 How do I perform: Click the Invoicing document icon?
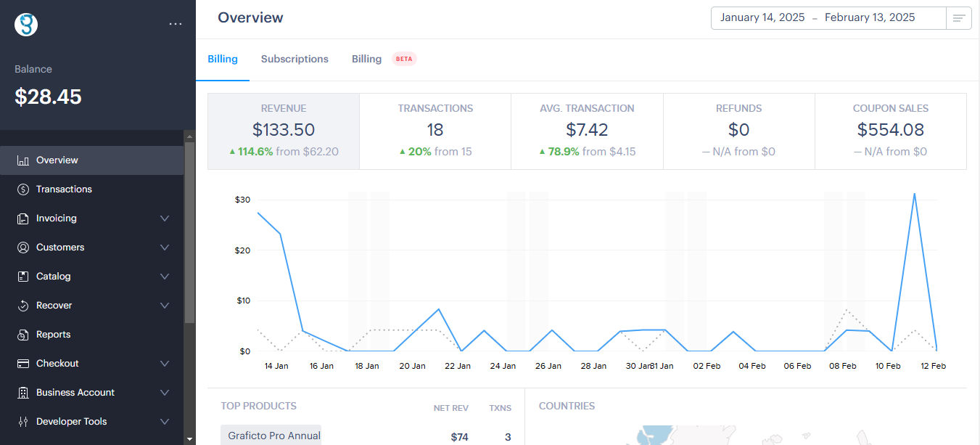(22, 219)
